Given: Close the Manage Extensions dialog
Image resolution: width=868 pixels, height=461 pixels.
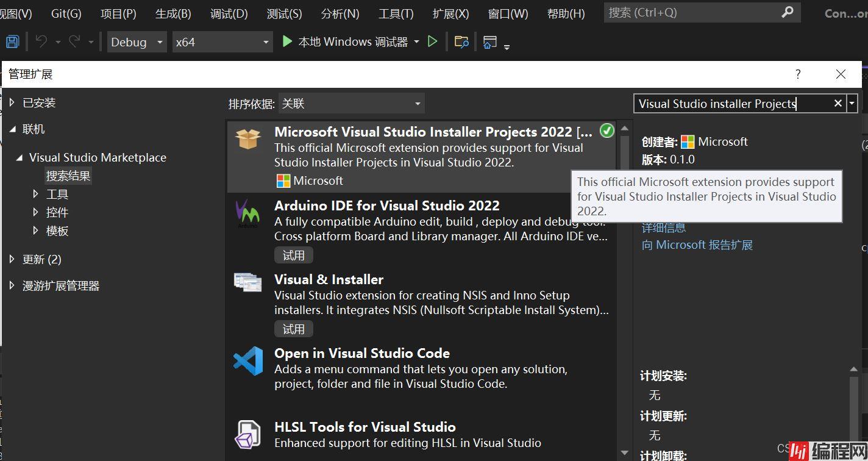Looking at the screenshot, I should click(841, 74).
